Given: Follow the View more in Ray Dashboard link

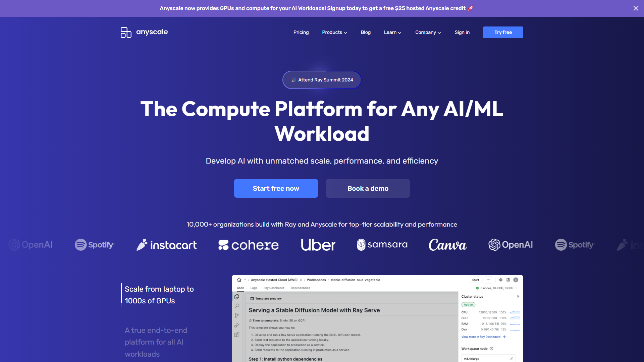Looking at the screenshot, I should pyautogui.click(x=481, y=337).
